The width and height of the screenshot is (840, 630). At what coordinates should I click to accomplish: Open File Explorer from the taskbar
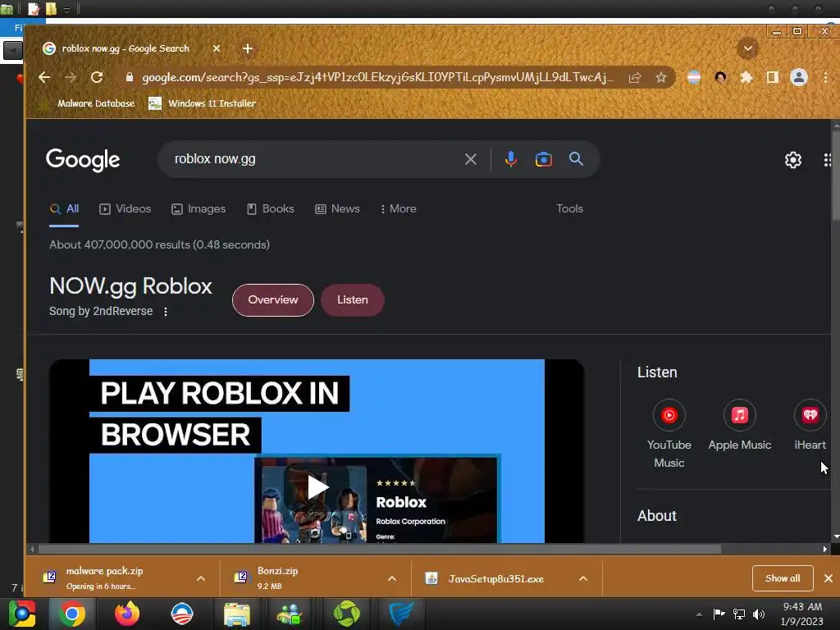coord(236,614)
